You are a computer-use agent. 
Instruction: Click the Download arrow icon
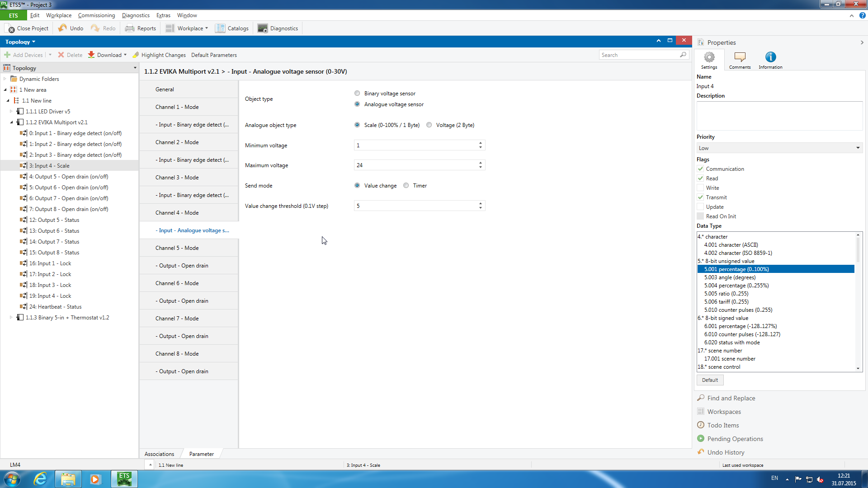(x=91, y=55)
